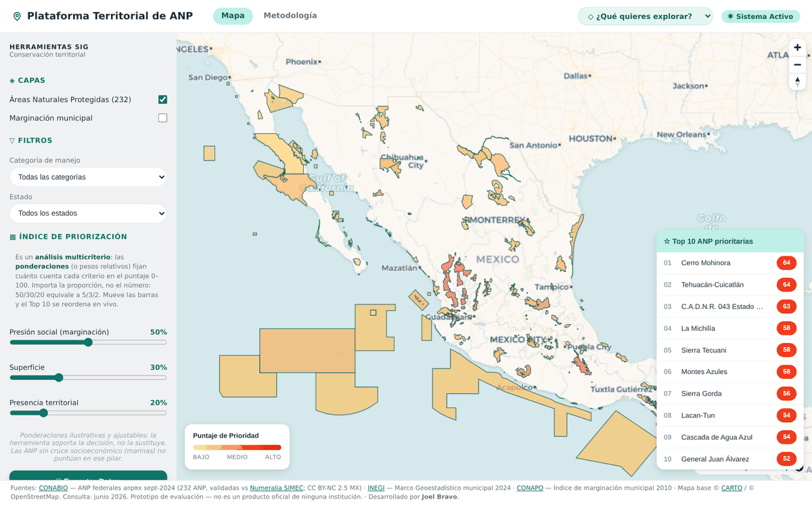Open the CONAPO source link
The image size is (812, 506).
point(529,488)
